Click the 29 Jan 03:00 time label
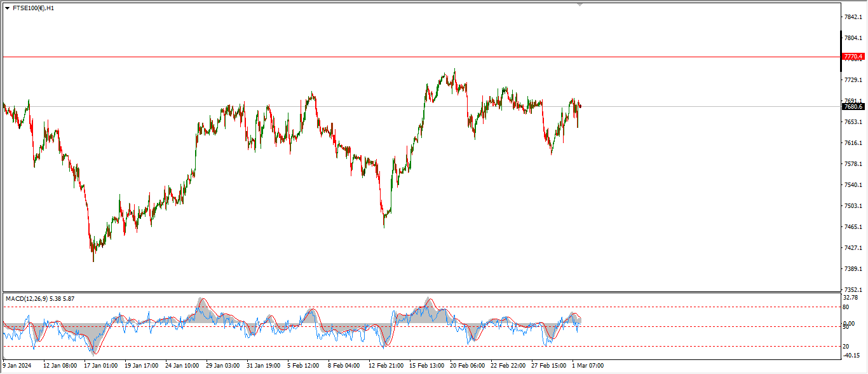The image size is (868, 374). [222, 366]
